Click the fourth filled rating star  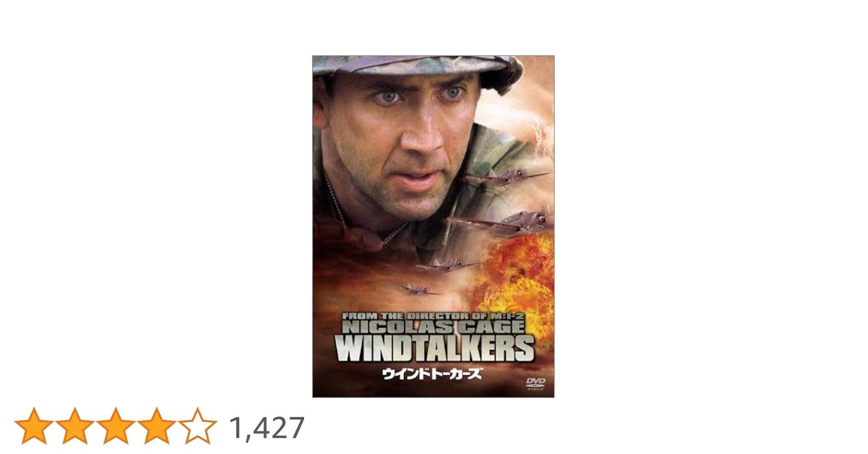(x=157, y=426)
